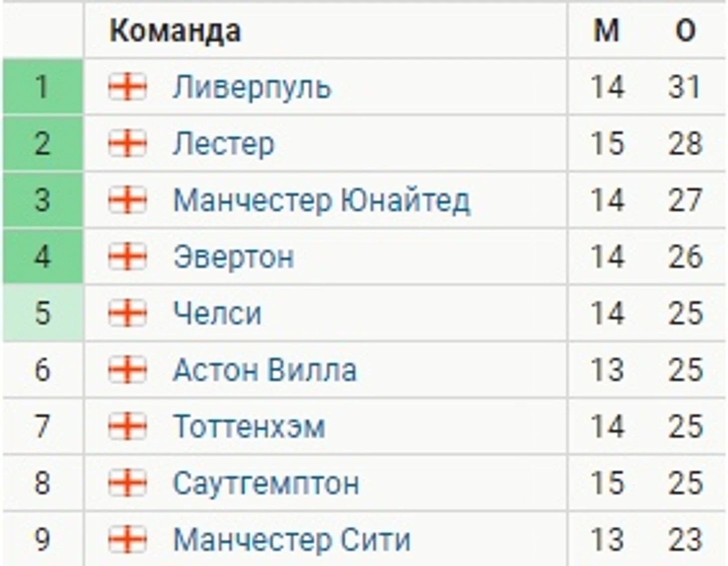The width and height of the screenshot is (728, 566).
Task: Click the flag icon next to Тоттенхэм
Action: point(128,426)
